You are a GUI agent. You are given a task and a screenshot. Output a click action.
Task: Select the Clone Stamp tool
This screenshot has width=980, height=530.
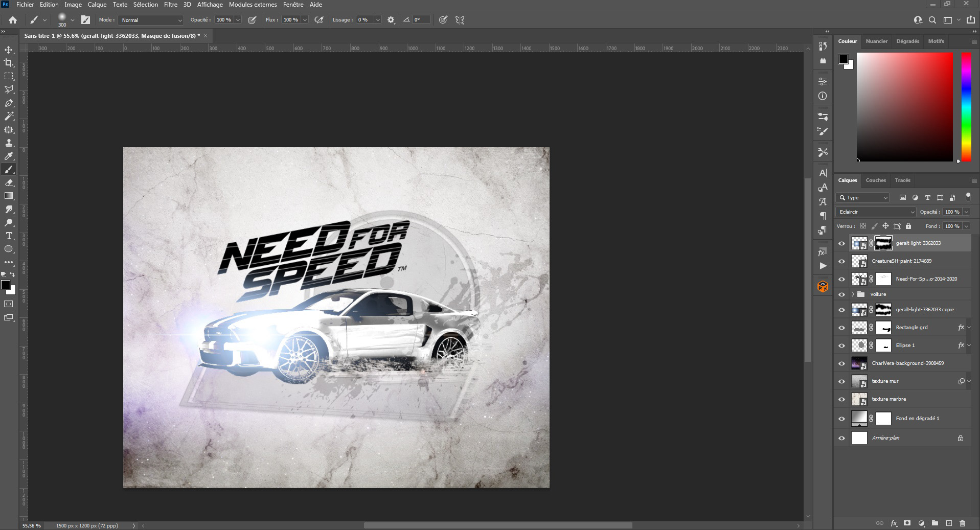pyautogui.click(x=9, y=143)
